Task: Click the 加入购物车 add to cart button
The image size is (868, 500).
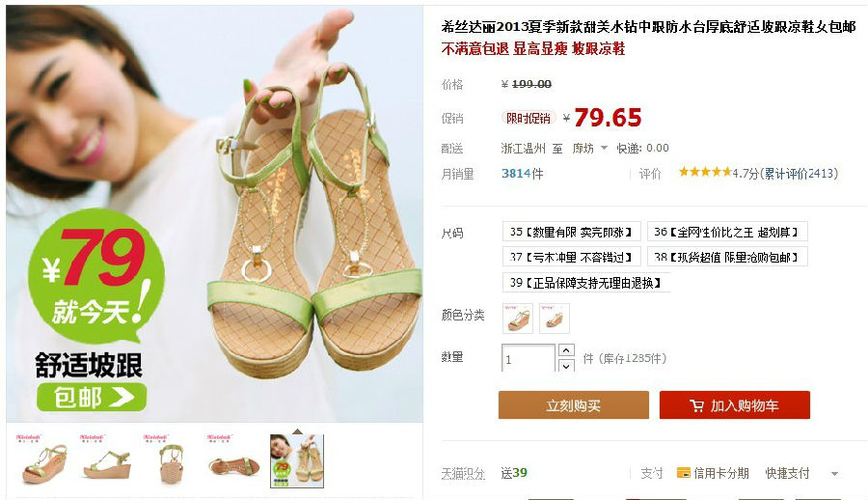Action: pos(735,405)
